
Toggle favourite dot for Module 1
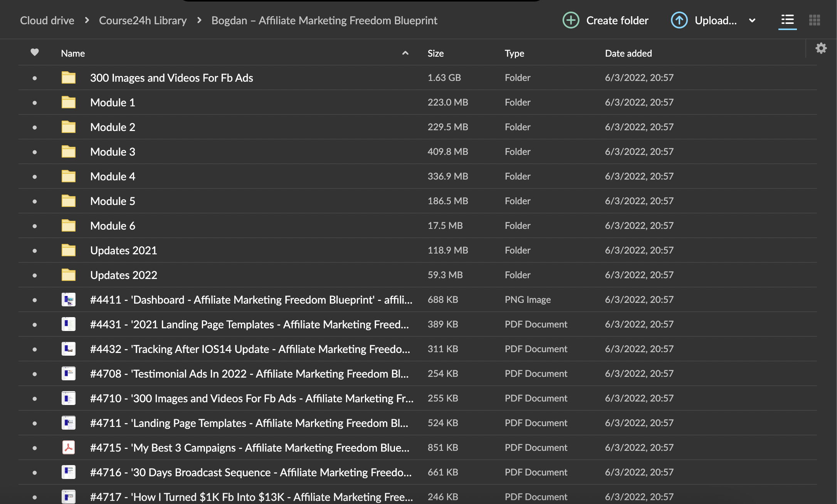(x=35, y=103)
